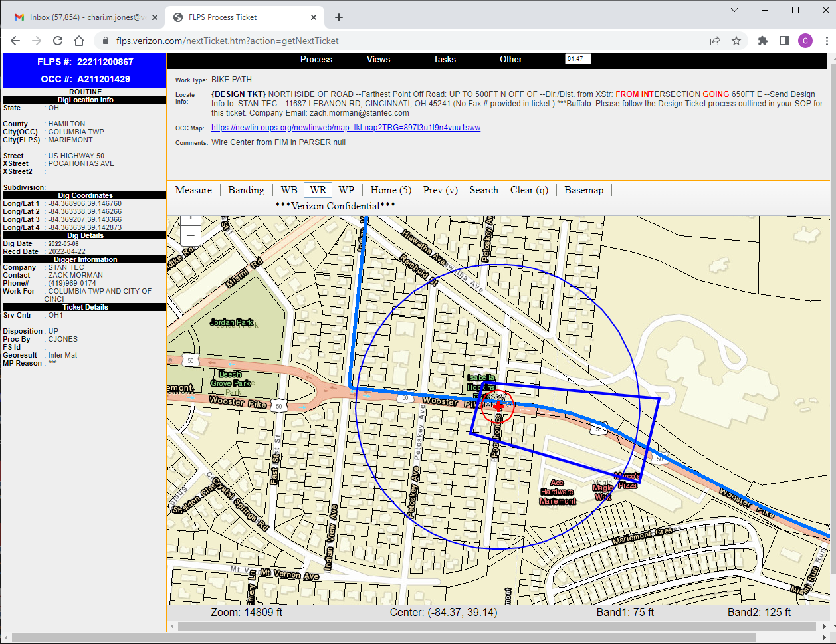Open the browser side panel icon

784,41
